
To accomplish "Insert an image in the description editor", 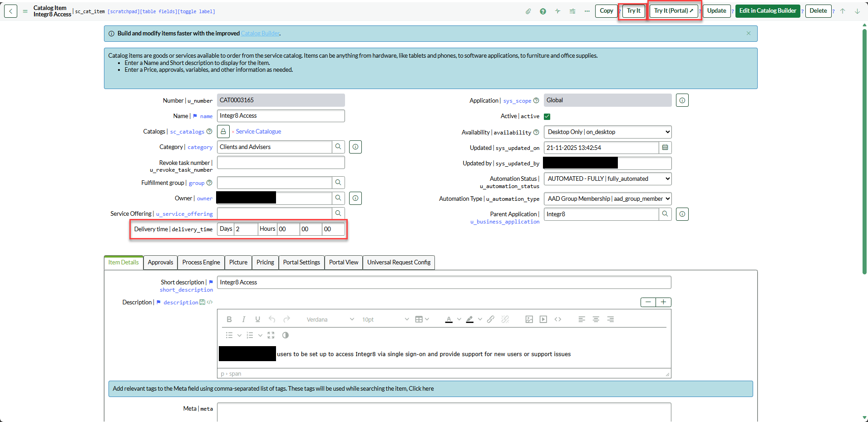I will coord(529,319).
